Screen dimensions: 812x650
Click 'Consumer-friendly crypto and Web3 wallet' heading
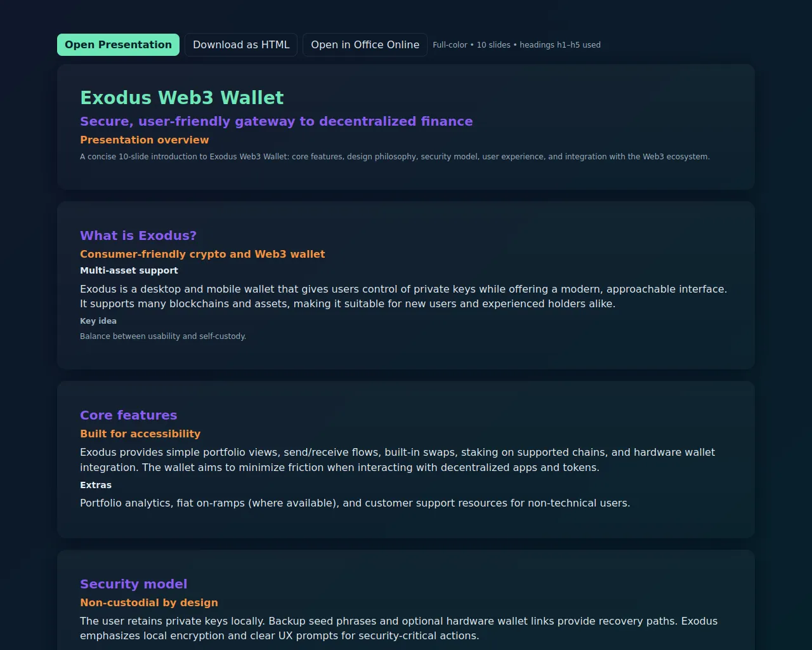[202, 254]
